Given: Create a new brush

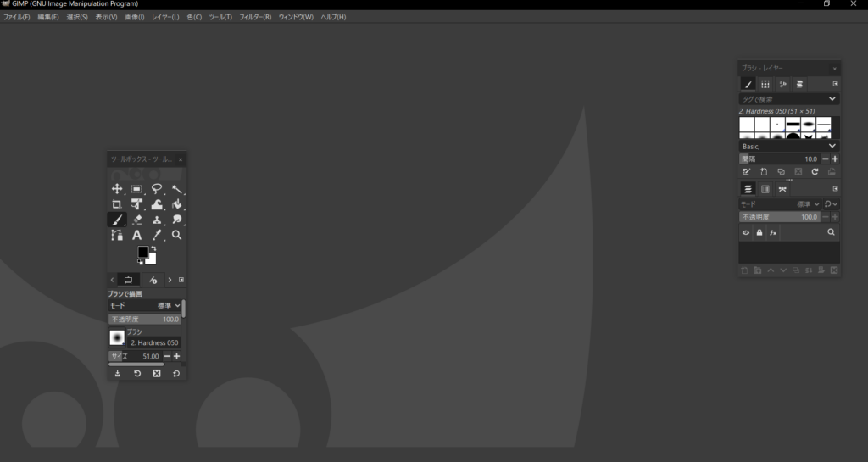Looking at the screenshot, I should [x=764, y=172].
